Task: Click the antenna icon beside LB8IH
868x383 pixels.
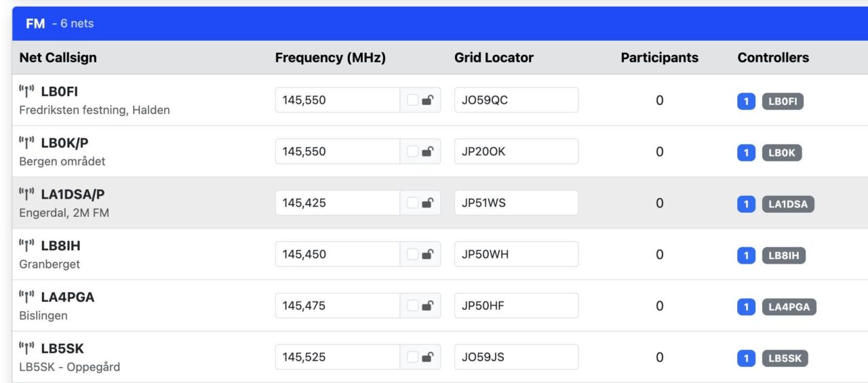Action: [x=27, y=247]
